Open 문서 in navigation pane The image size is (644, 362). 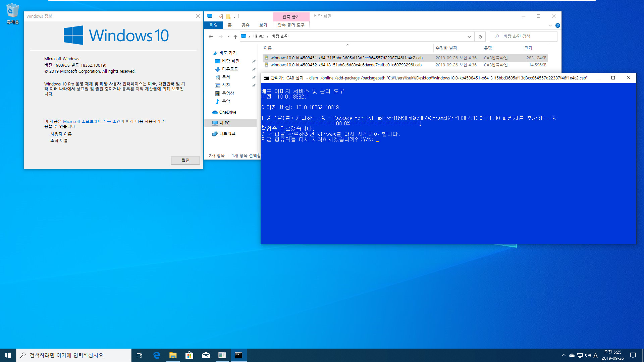[x=226, y=77]
